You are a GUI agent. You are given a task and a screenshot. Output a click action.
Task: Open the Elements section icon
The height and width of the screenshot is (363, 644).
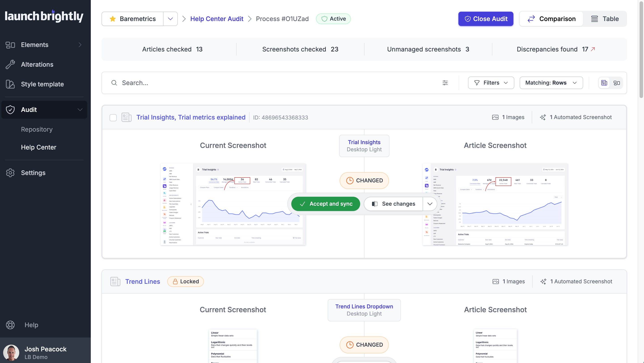point(10,45)
